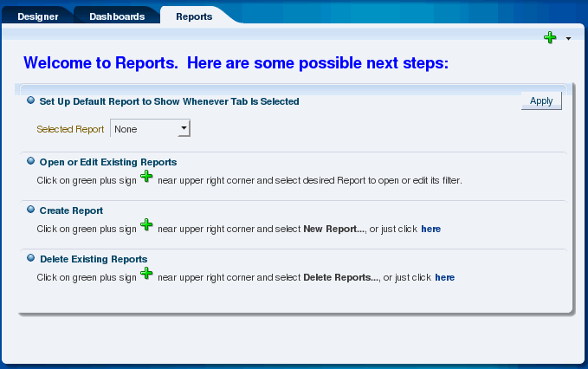The image size is (588, 369).
Task: Click 'here' link to create new report
Action: click(x=431, y=229)
